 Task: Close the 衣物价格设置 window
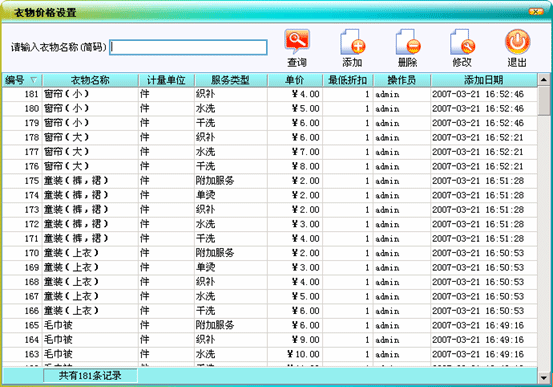535,12
